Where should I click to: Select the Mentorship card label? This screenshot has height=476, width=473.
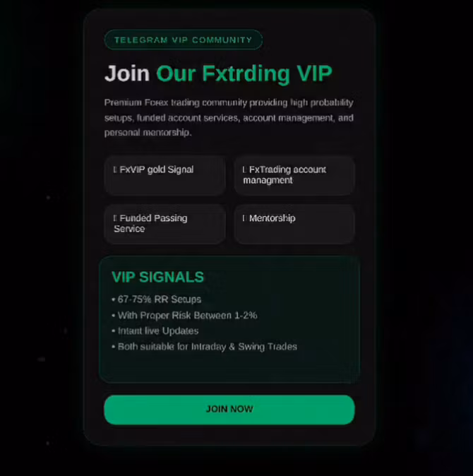coord(272,218)
